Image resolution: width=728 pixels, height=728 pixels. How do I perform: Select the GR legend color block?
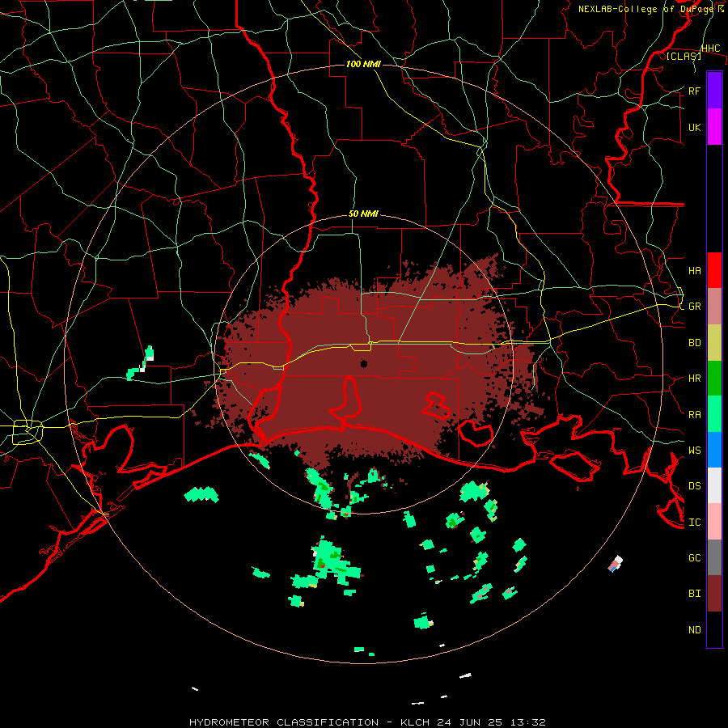714,307
